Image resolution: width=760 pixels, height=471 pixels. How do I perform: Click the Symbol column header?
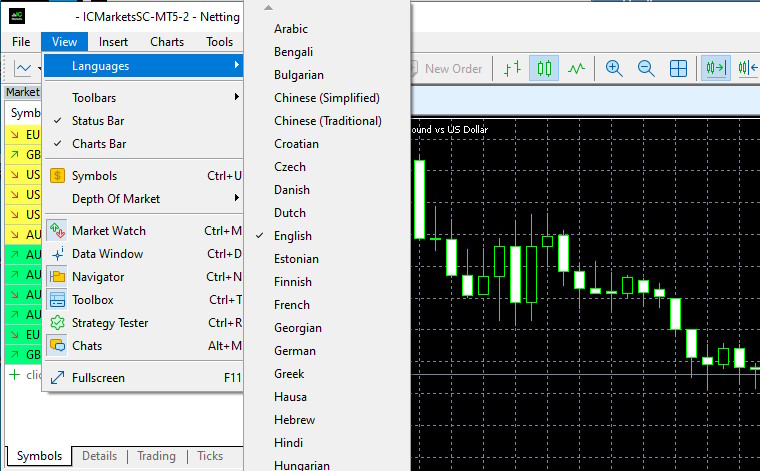24,113
